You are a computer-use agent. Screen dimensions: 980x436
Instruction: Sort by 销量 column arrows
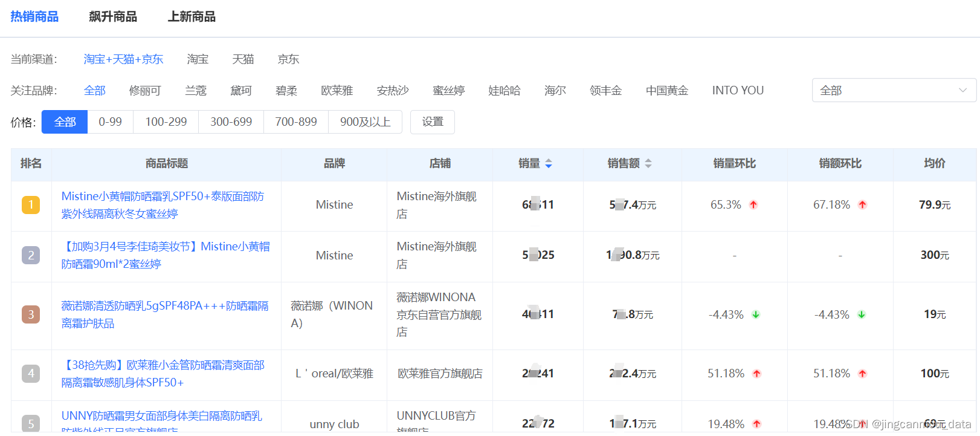point(549,163)
